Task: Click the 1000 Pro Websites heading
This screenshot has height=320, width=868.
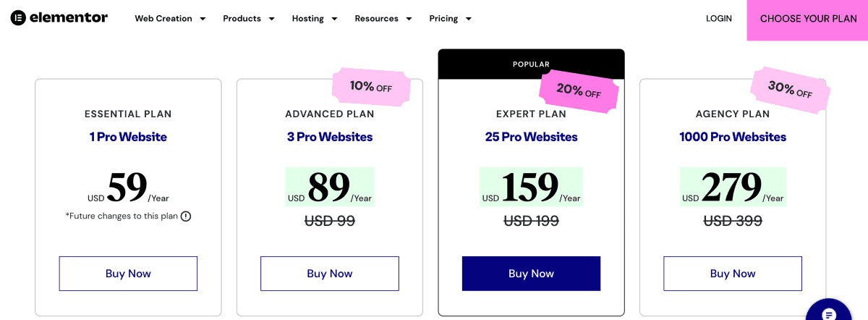Action: click(x=733, y=137)
